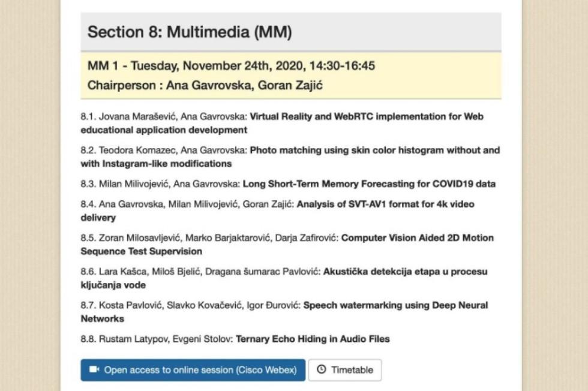
Task: Click Computer Vision Aided 2D Motion paper title
Action: coord(417,237)
